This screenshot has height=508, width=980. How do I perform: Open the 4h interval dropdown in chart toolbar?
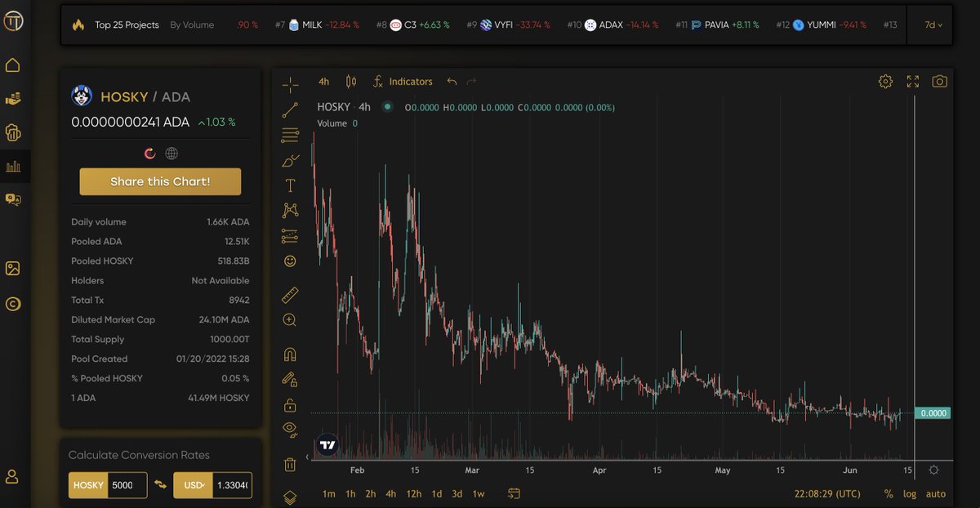point(324,82)
